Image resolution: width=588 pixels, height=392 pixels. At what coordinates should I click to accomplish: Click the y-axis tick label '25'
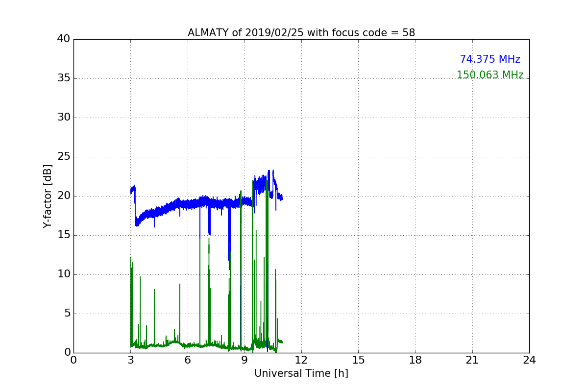click(x=64, y=156)
